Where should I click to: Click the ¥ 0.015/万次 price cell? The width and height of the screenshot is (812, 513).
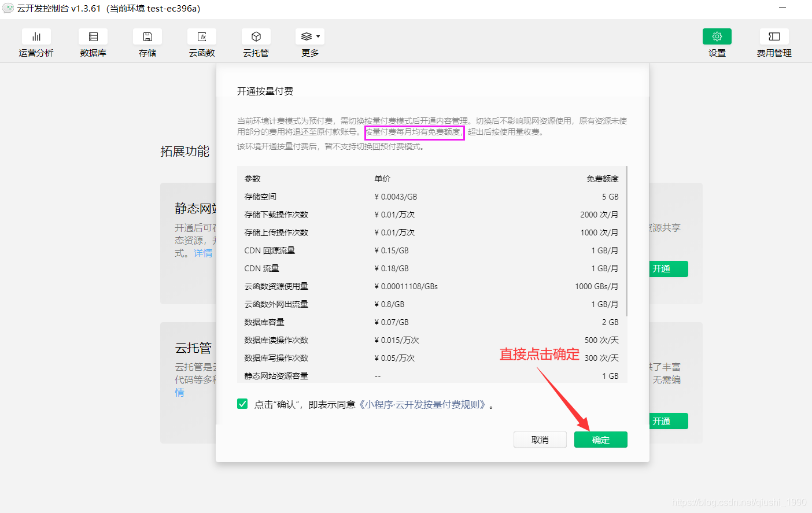(x=397, y=340)
